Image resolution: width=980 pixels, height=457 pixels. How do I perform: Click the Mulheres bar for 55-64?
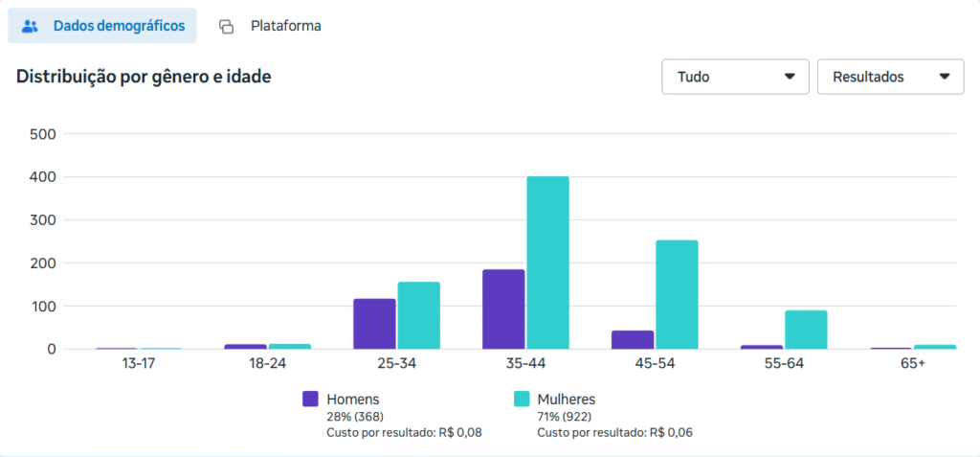click(806, 330)
